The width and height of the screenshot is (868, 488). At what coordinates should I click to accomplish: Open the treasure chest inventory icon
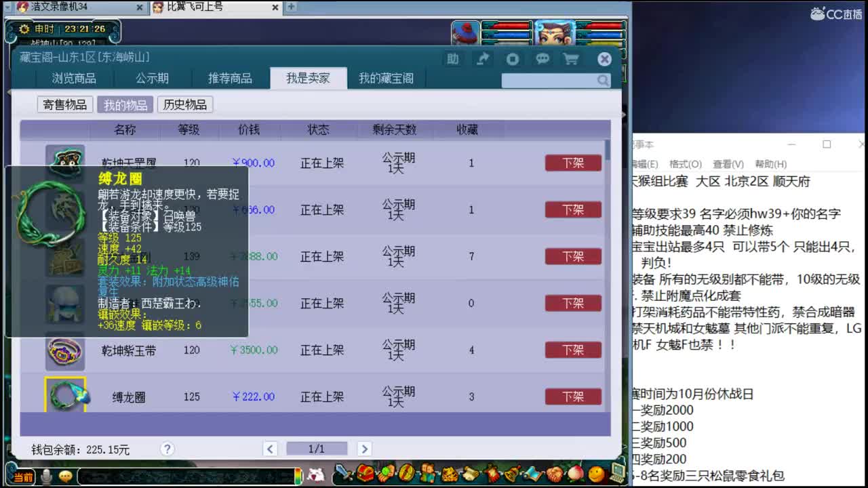click(x=366, y=472)
